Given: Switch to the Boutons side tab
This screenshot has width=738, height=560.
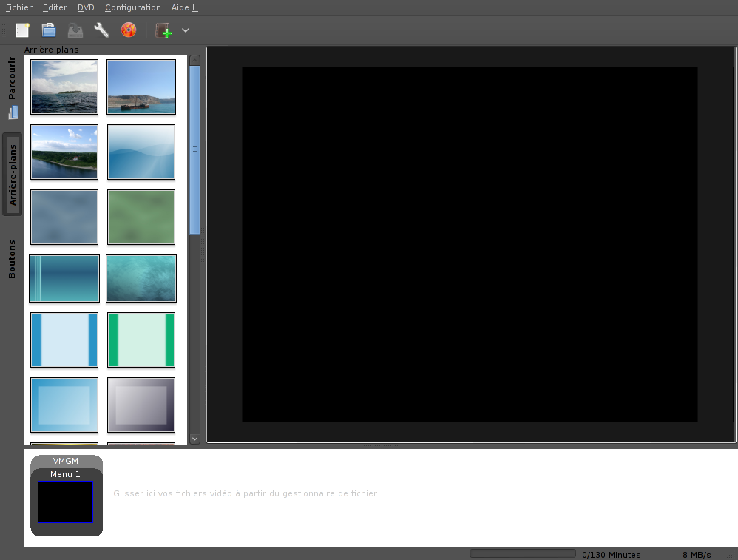Looking at the screenshot, I should 13,259.
